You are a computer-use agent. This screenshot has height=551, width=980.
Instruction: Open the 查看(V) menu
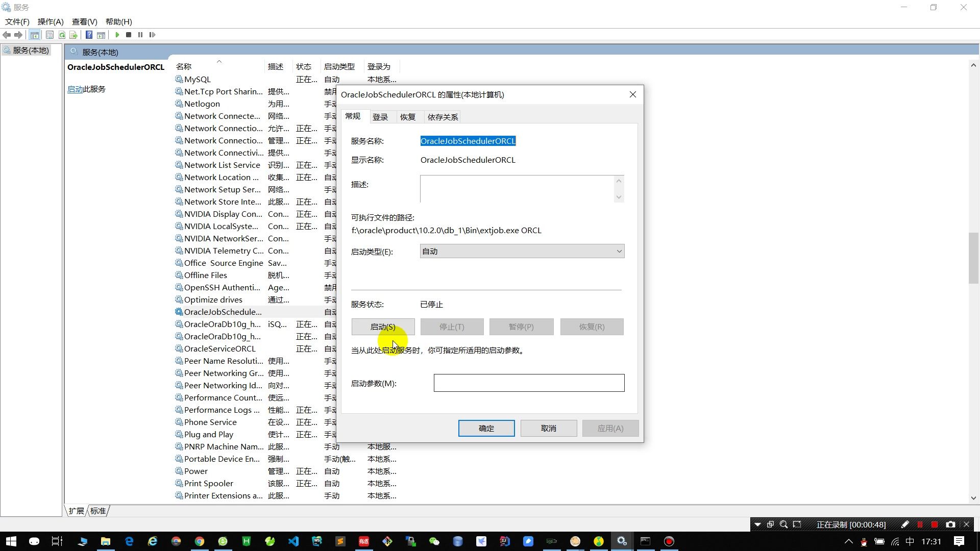pyautogui.click(x=84, y=21)
